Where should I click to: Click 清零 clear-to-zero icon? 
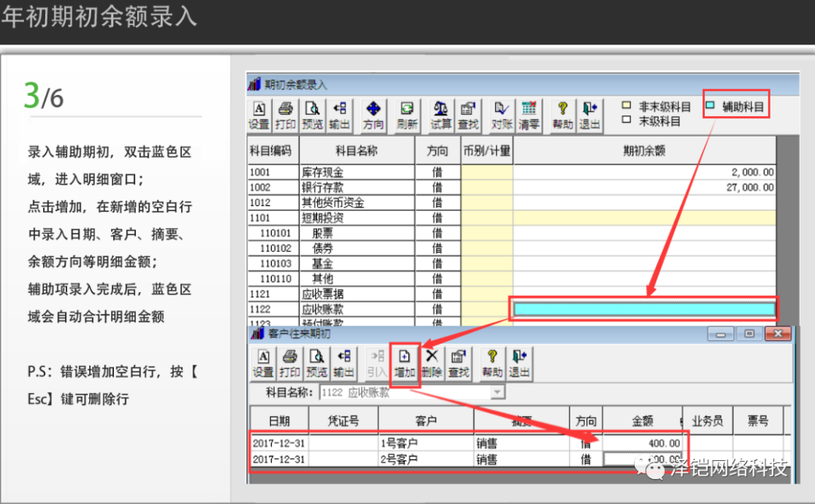pos(528,115)
